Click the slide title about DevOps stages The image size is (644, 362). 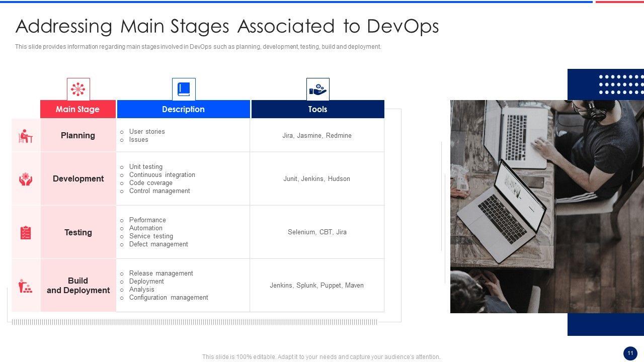pyautogui.click(x=227, y=26)
